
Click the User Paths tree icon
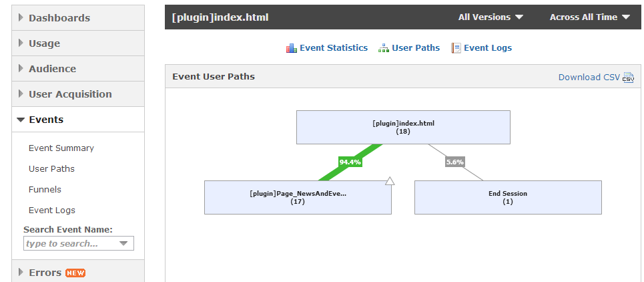click(x=383, y=48)
